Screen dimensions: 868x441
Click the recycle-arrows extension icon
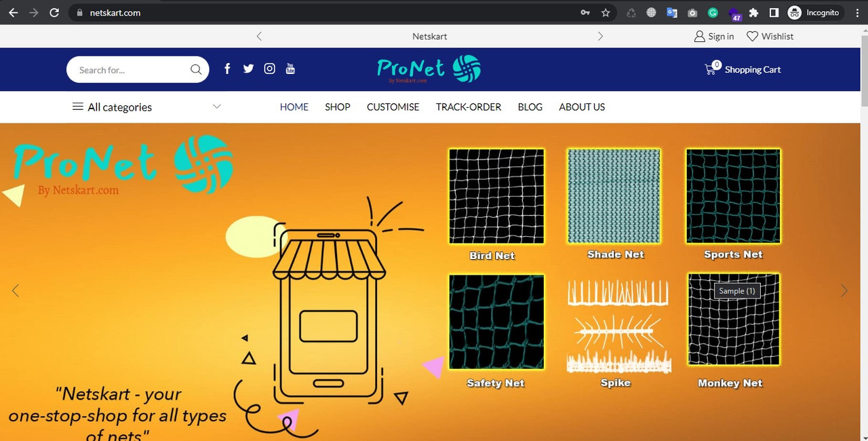[631, 12]
